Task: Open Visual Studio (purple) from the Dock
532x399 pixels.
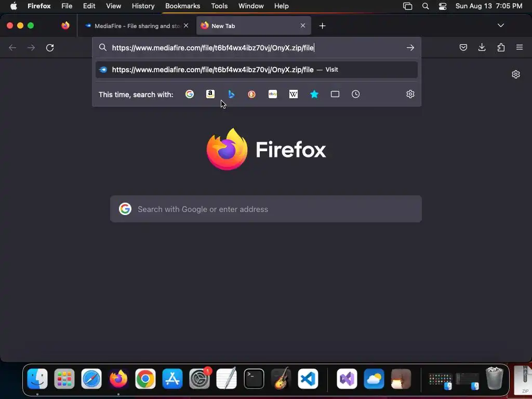Action: click(347, 379)
